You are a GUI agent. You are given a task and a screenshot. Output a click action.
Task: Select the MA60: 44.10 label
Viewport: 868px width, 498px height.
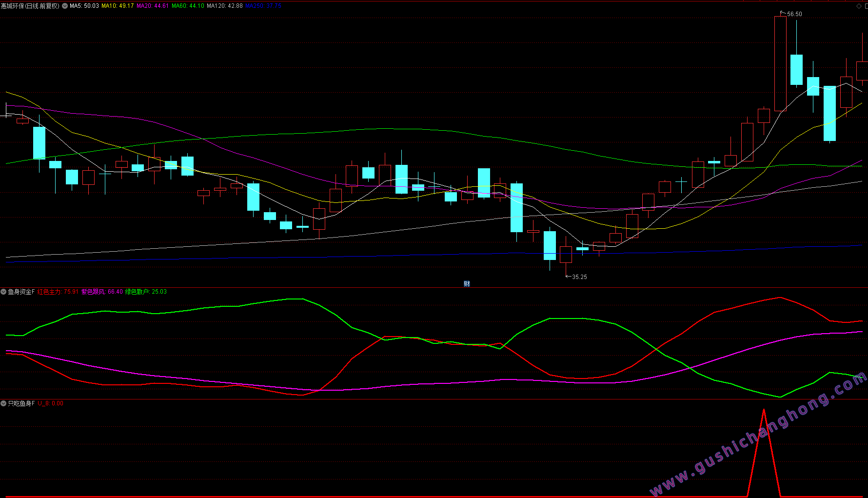pos(188,6)
